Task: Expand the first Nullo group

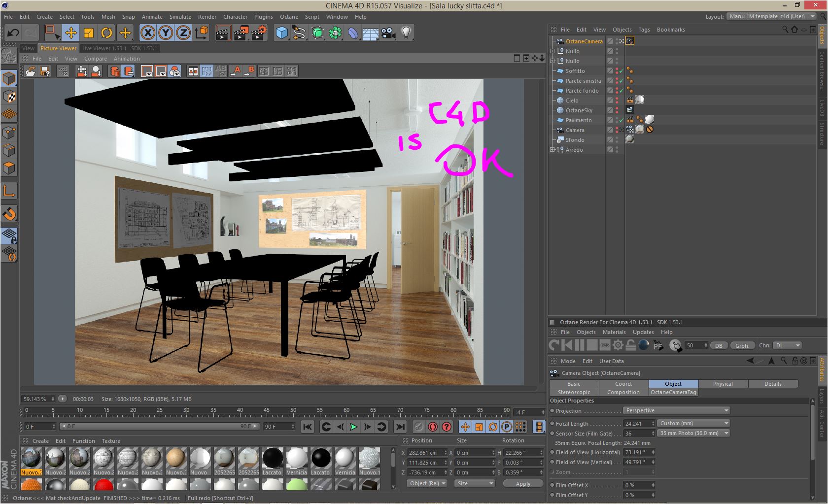Action: click(x=553, y=51)
